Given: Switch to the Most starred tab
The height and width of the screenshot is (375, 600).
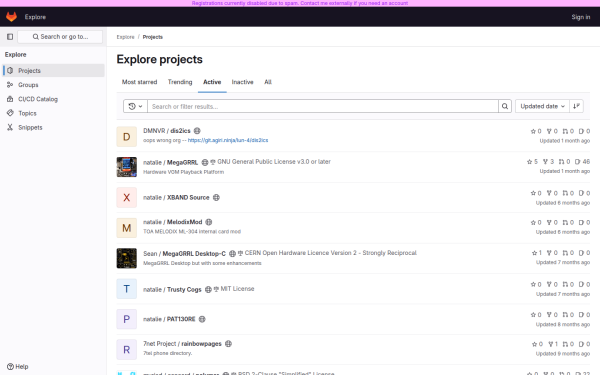Looking at the screenshot, I should [x=139, y=82].
